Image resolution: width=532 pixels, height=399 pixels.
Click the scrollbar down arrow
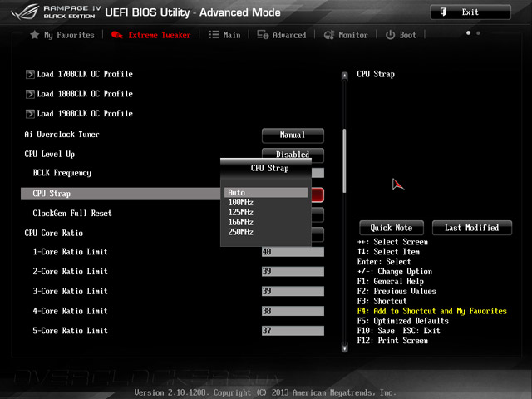[x=344, y=348]
